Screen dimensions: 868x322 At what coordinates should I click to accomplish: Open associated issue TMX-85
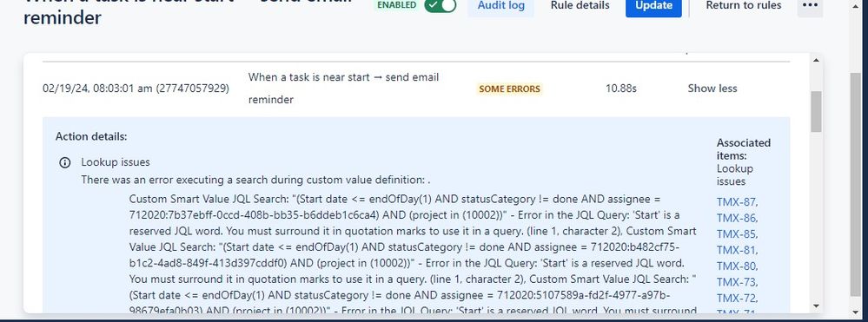738,234
